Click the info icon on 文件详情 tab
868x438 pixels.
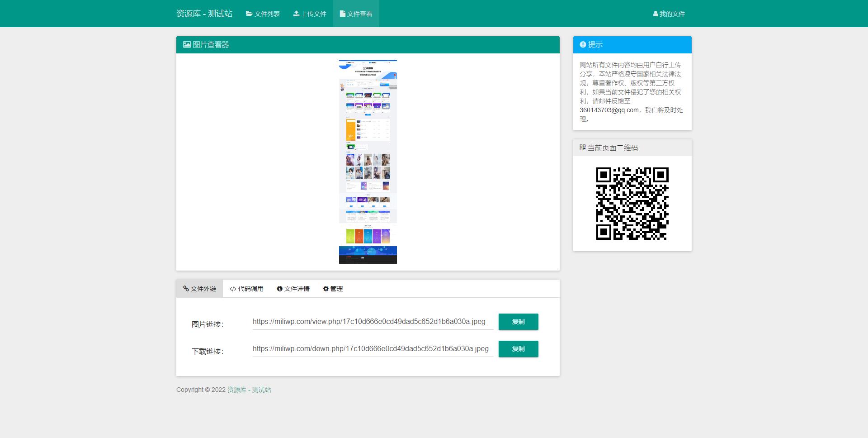coord(280,289)
